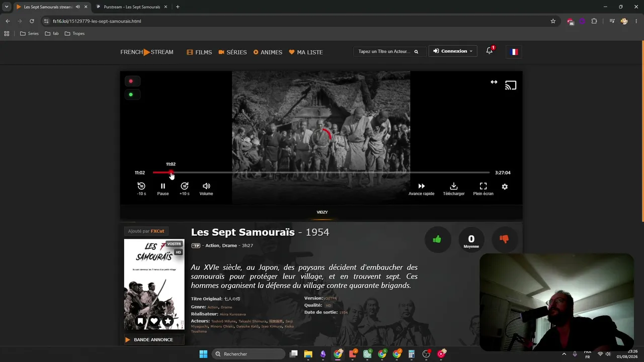Click the site search magnifier icon
Viewport: 644px width, 362px height.
(416, 52)
